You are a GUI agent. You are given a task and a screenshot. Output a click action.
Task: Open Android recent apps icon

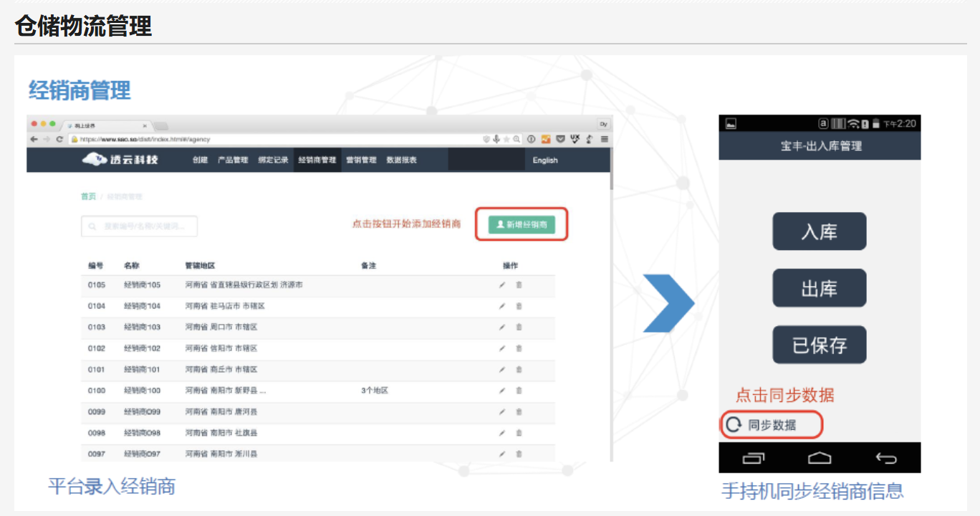click(x=754, y=458)
